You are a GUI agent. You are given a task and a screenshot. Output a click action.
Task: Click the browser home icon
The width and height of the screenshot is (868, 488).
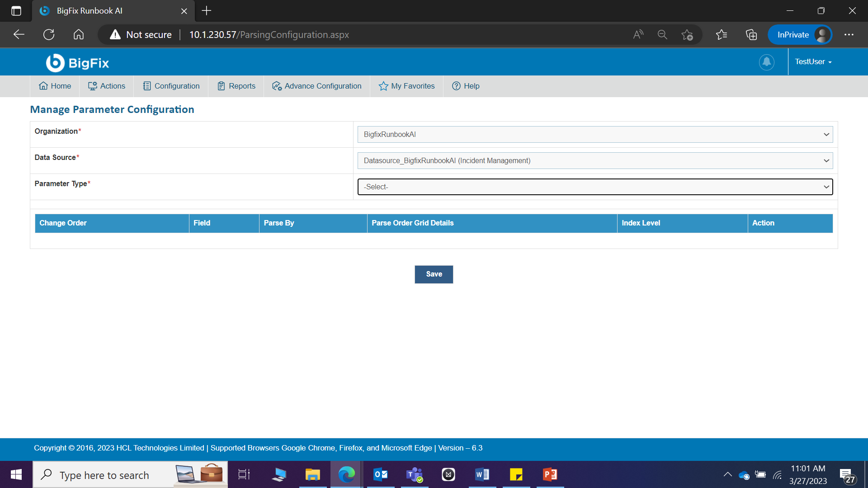79,35
